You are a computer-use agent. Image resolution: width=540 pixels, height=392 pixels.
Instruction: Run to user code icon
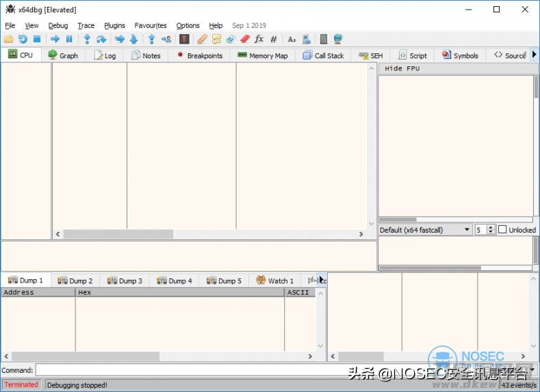pyautogui.click(x=166, y=39)
